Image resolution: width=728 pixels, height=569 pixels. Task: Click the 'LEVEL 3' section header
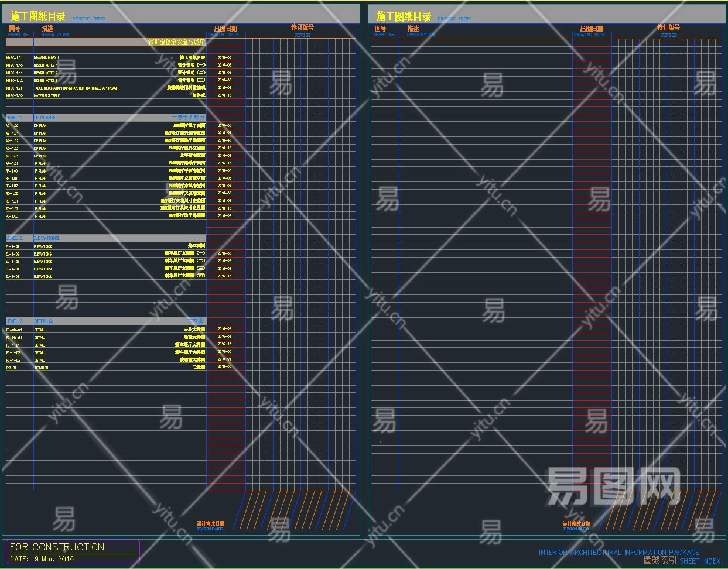(x=15, y=321)
